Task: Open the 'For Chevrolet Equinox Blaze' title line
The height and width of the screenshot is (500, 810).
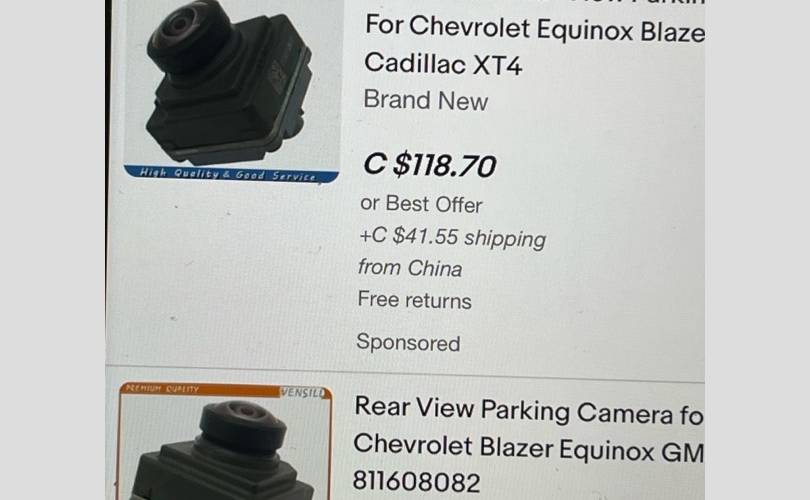Action: pyautogui.click(x=535, y=28)
